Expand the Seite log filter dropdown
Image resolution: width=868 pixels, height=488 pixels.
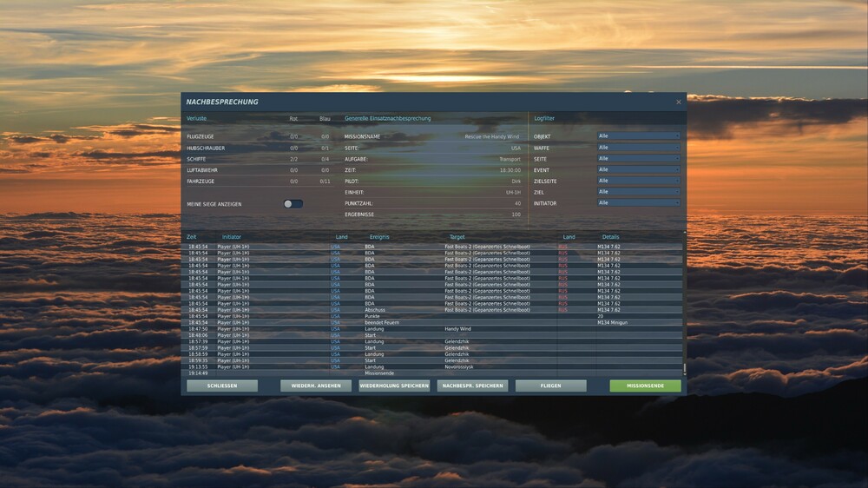coord(638,158)
